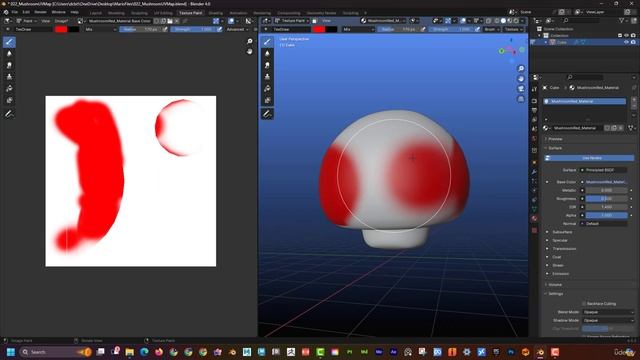Image resolution: width=640 pixels, height=360 pixels.
Task: Click the Windows Start button
Action: click(11, 352)
